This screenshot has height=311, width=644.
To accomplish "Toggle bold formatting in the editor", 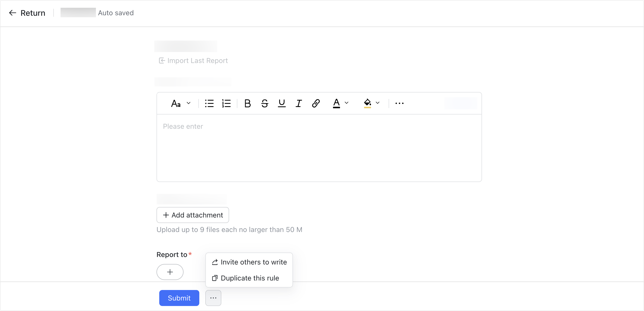I will [x=247, y=103].
